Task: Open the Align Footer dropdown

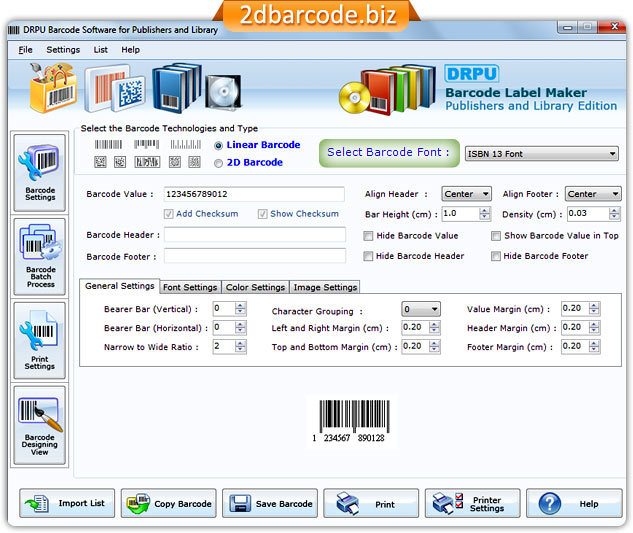Action: point(593,194)
